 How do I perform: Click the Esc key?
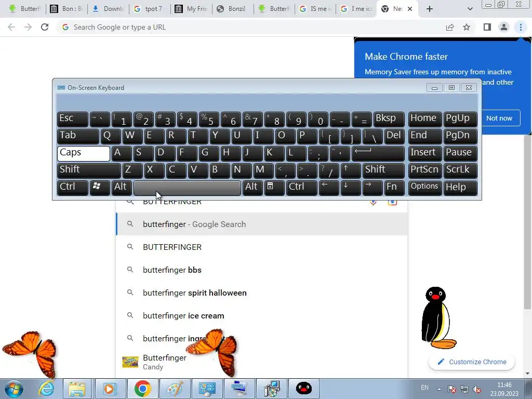(73, 119)
